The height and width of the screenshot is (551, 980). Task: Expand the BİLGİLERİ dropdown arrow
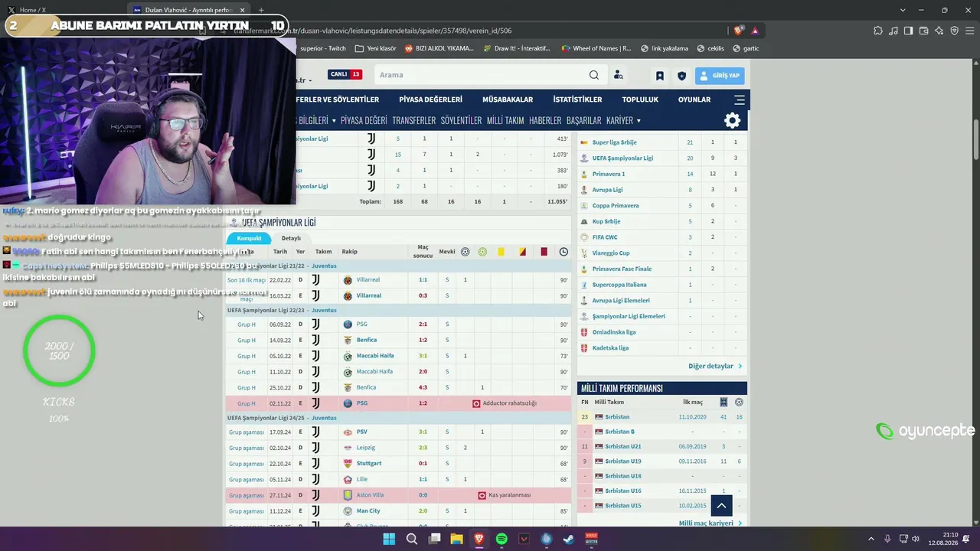point(334,120)
